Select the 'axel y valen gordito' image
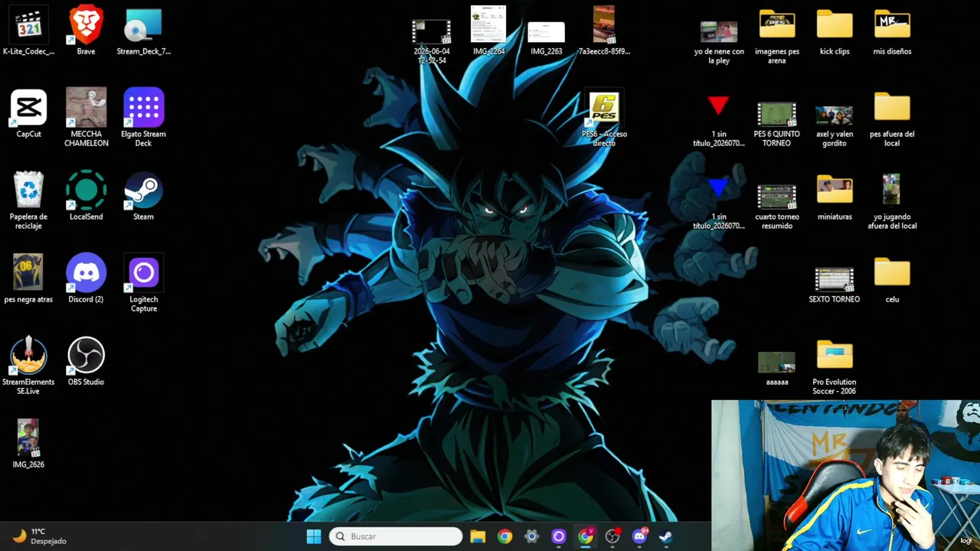 (x=835, y=126)
